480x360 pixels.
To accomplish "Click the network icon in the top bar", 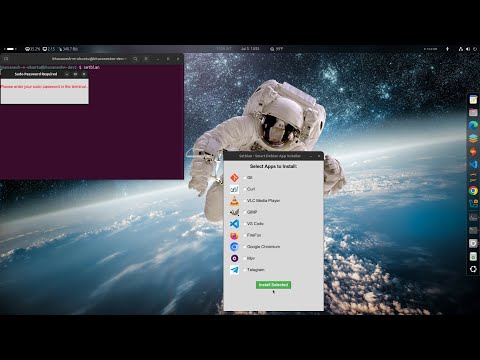I will pyautogui.click(x=461, y=49).
